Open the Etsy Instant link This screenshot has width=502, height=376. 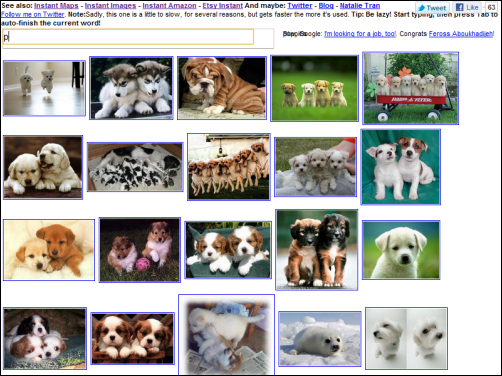pyautogui.click(x=223, y=6)
